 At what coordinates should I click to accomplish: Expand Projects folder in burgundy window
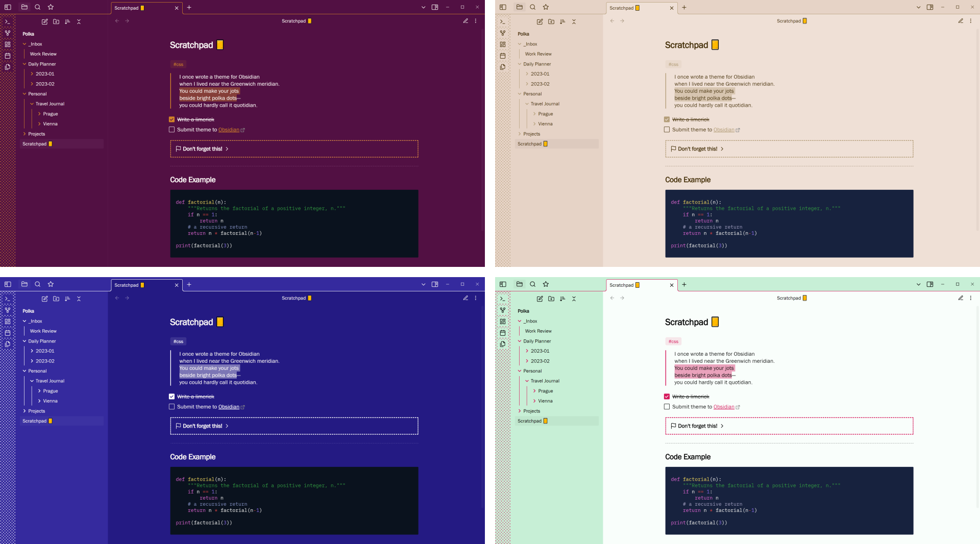coord(24,134)
